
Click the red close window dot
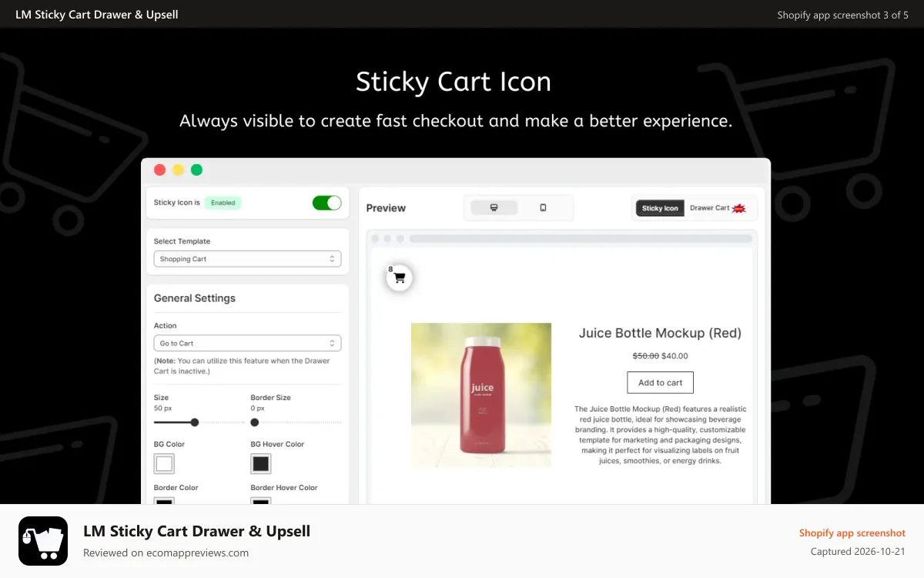pyautogui.click(x=160, y=170)
